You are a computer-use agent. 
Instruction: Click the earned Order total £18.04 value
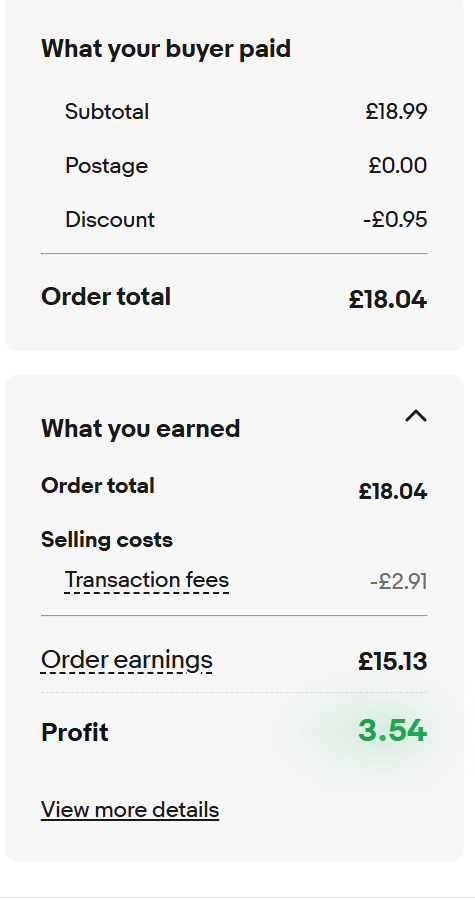pyautogui.click(x=393, y=491)
